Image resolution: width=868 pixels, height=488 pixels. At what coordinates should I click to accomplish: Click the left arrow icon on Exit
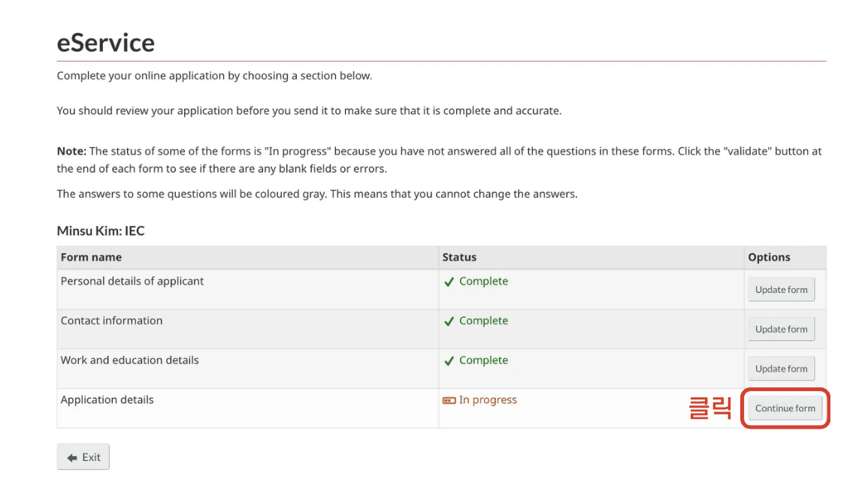point(72,457)
